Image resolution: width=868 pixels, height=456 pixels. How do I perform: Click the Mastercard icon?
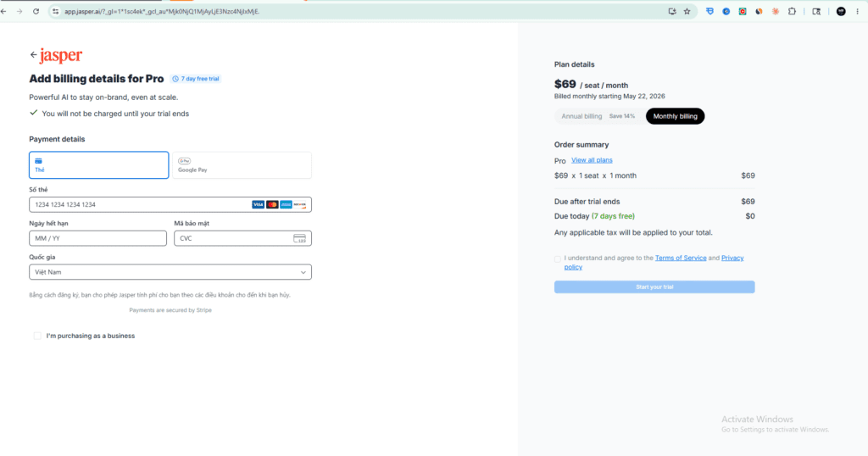272,205
